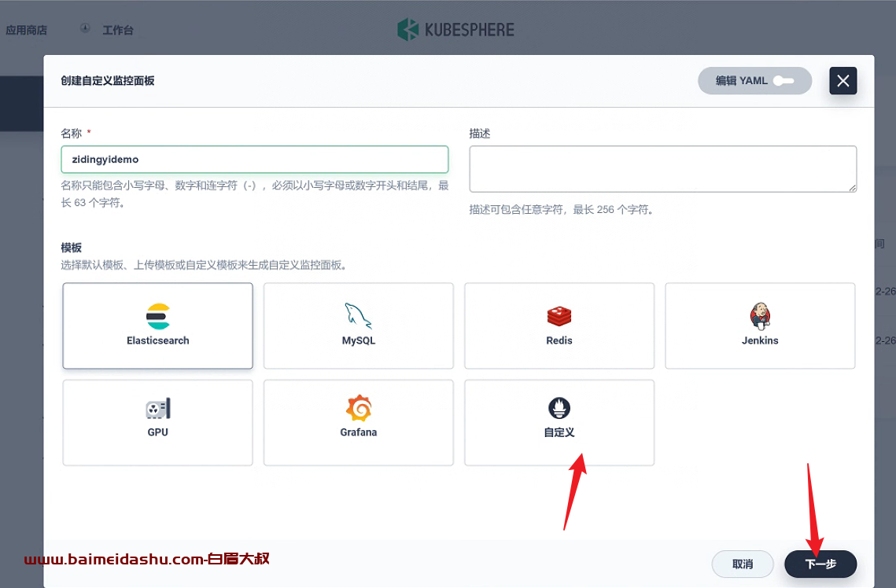
Task: Open the KubeSphere logo in the header
Action: pyautogui.click(x=455, y=30)
